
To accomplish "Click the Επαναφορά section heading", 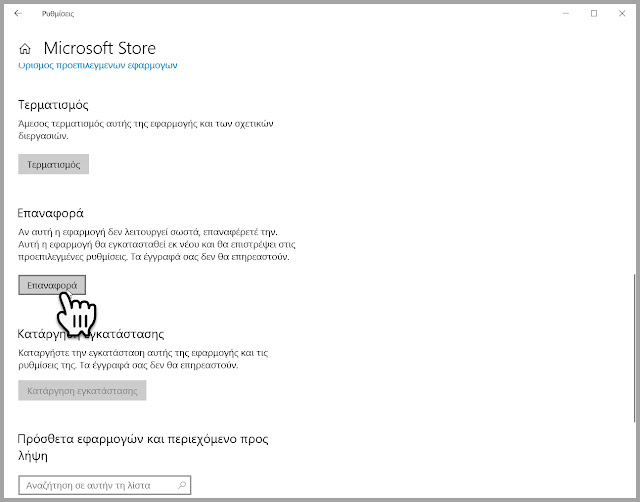I will click(51, 213).
